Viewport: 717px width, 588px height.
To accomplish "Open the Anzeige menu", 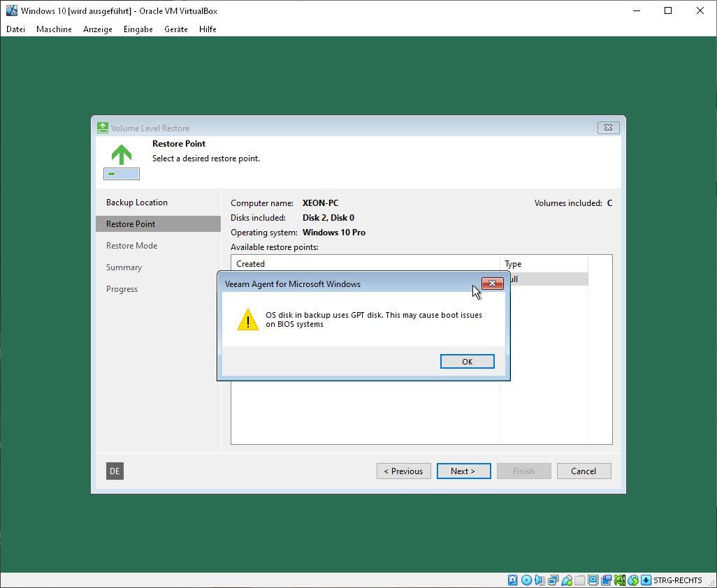I will click(x=97, y=29).
